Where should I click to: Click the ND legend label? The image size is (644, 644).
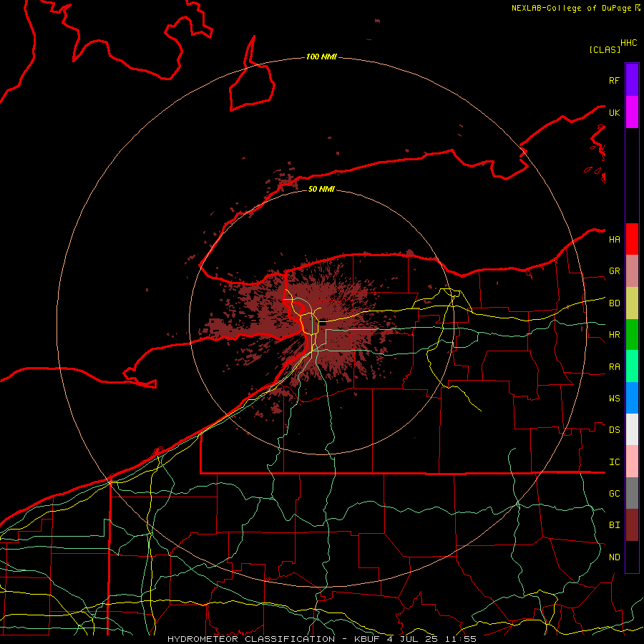614,557
